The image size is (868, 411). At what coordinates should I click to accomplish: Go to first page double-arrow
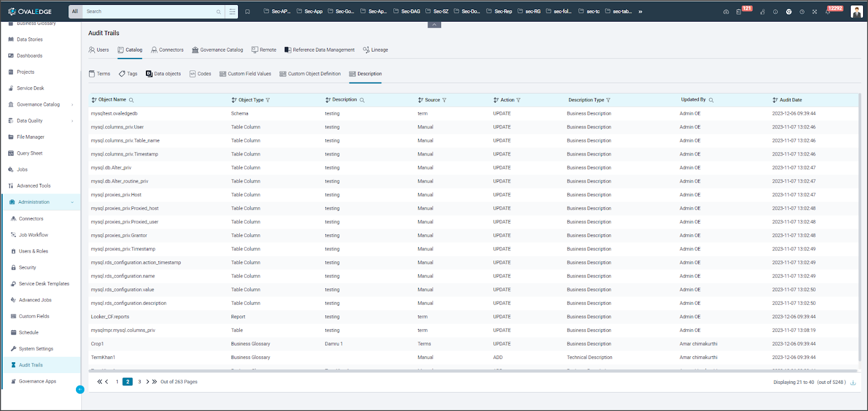pos(99,382)
